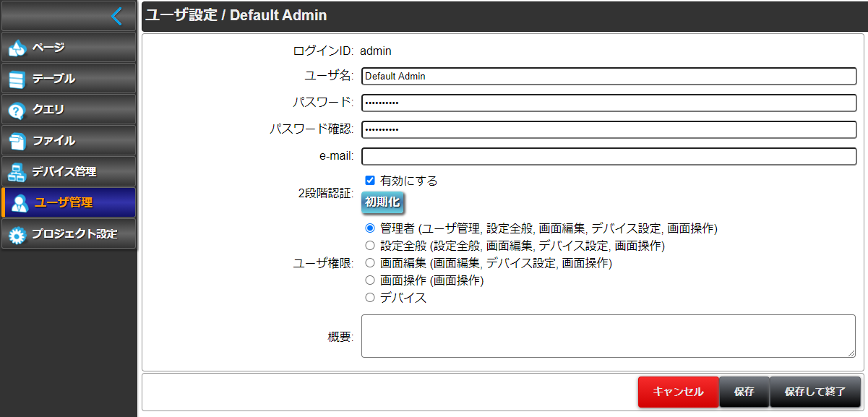The image size is (868, 417).
Task: Open ページ section via thumbs-up icon
Action: pos(17,48)
